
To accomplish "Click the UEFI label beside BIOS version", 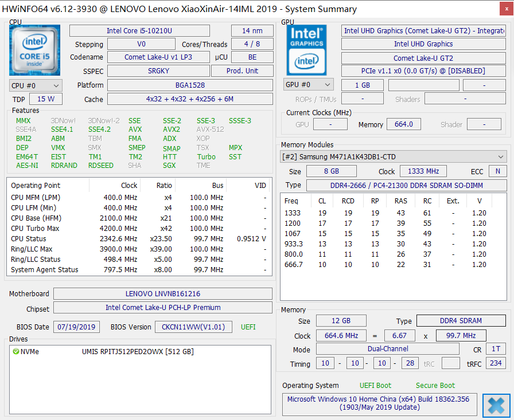I will [248, 327].
